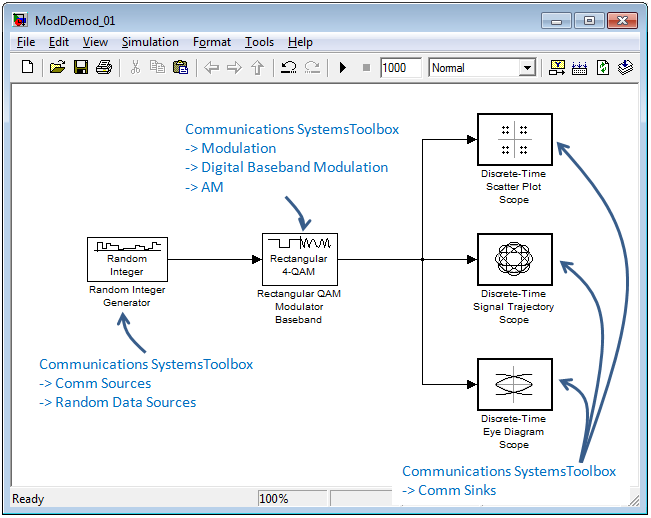This screenshot has width=651, height=518.
Task: Copy selection with the copy icon
Action: tap(157, 67)
